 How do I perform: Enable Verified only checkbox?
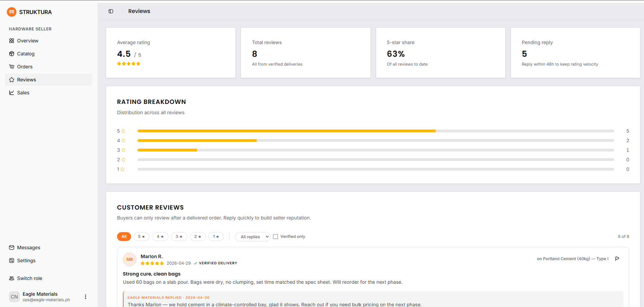(275, 237)
